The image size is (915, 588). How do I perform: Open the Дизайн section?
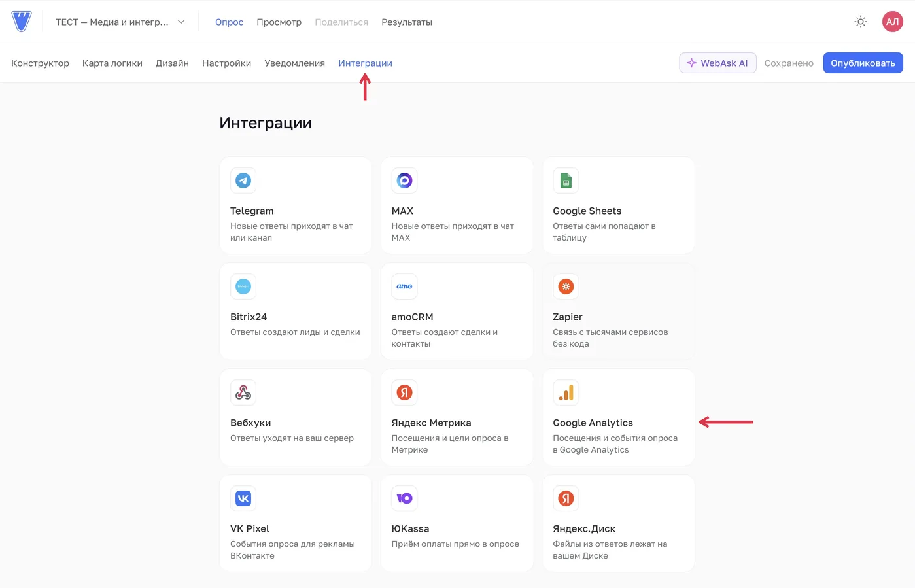172,63
